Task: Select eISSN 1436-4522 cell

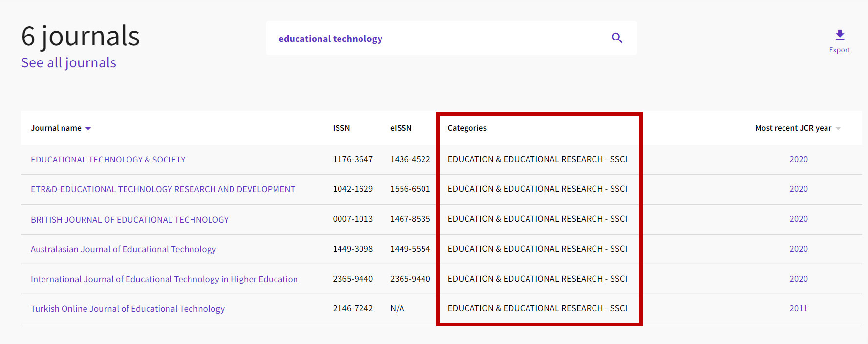Action: [x=410, y=159]
